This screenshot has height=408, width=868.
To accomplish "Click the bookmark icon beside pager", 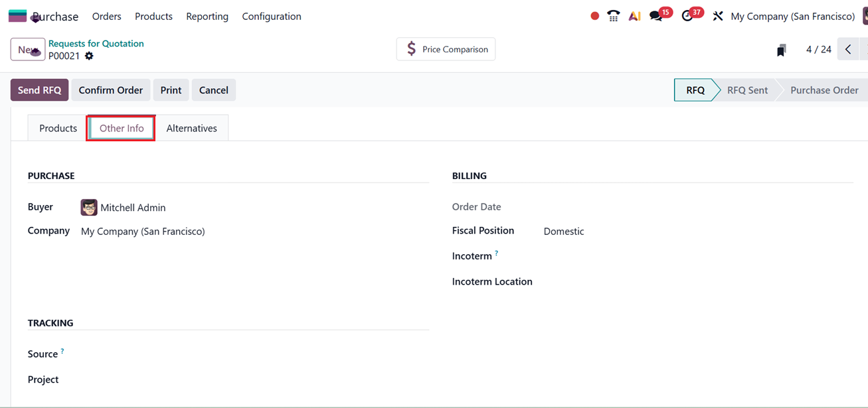I will tap(782, 50).
